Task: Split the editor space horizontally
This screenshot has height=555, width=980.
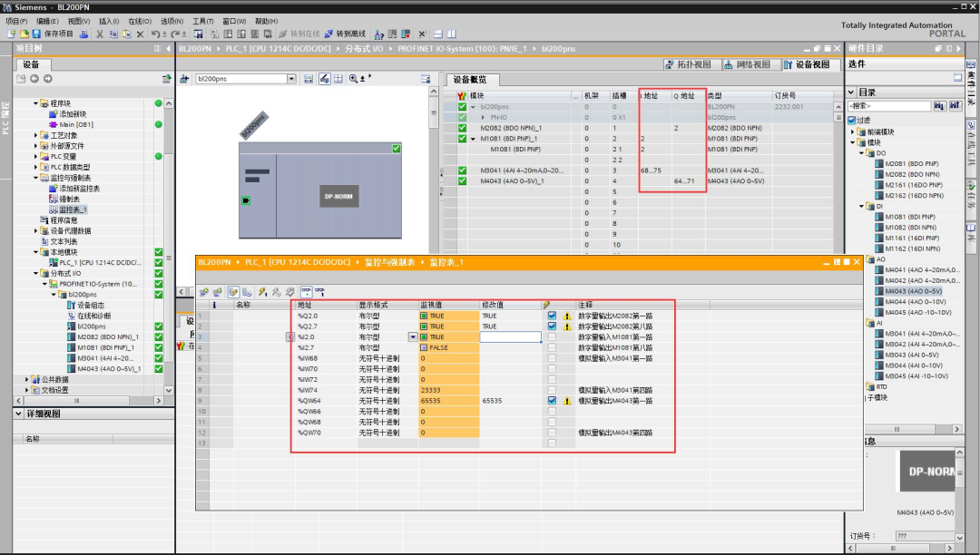Action: pos(438,34)
